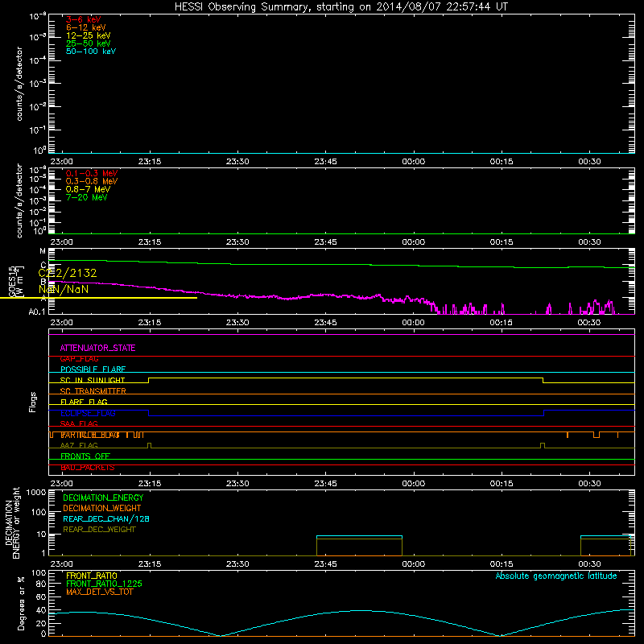Click the 00:15 tick under the Flags panel
The image size is (644, 644).
click(x=502, y=484)
